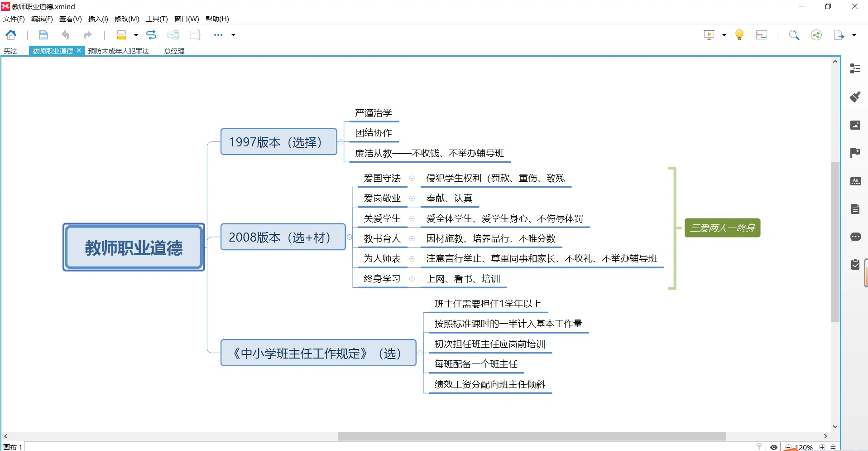The image size is (868, 451).
Task: Open the Home dashboard icon
Action: pos(11,35)
